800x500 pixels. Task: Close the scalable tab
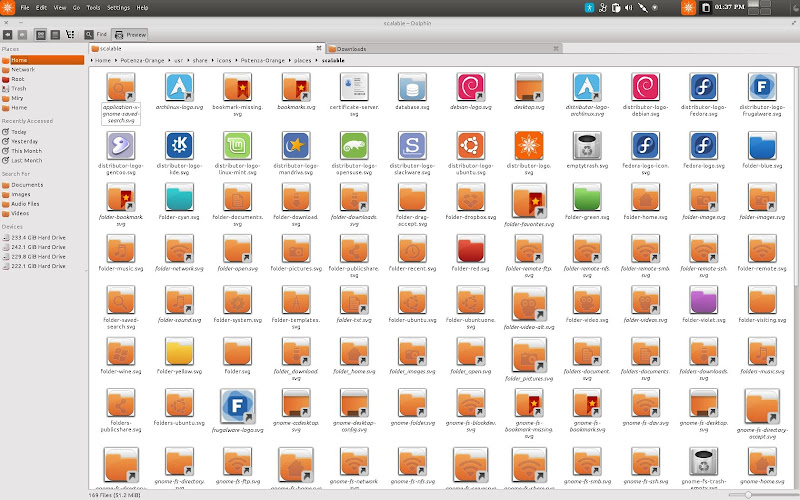coord(319,48)
